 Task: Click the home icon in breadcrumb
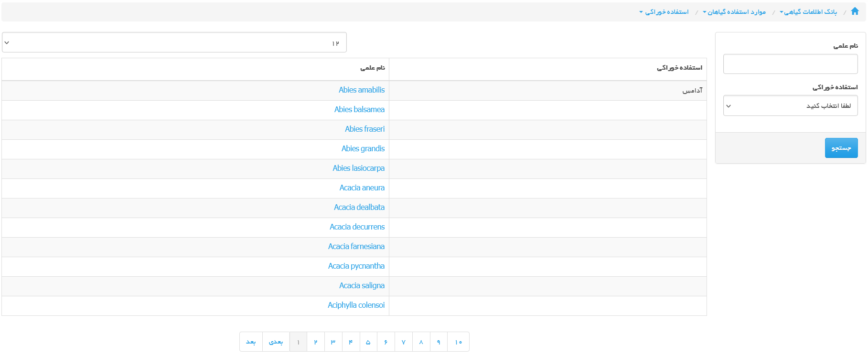(x=855, y=11)
